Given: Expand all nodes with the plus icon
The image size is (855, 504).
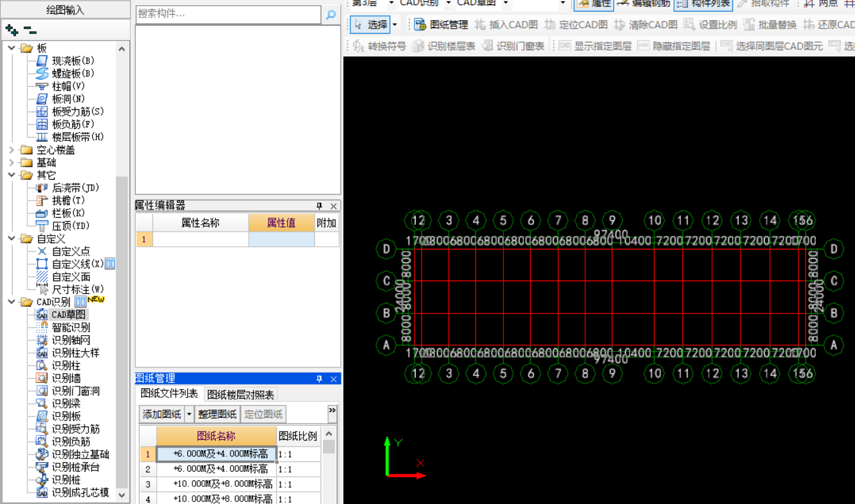Looking at the screenshot, I should pos(11,30).
